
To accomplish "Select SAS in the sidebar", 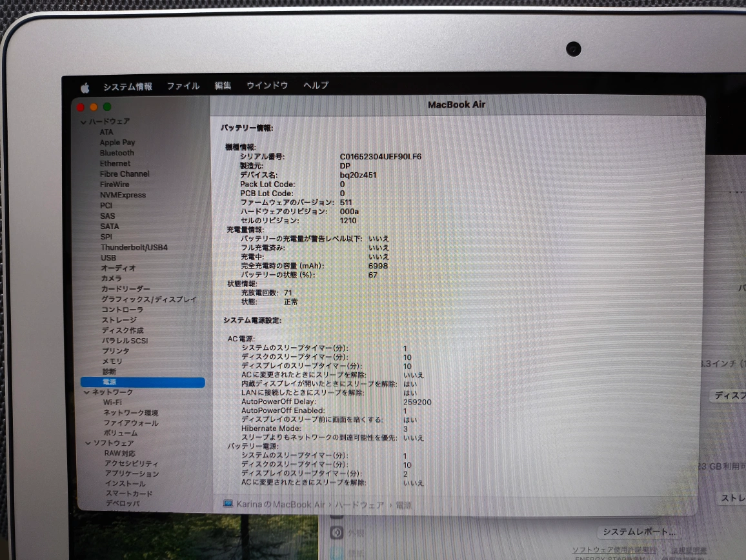I will 108,216.
